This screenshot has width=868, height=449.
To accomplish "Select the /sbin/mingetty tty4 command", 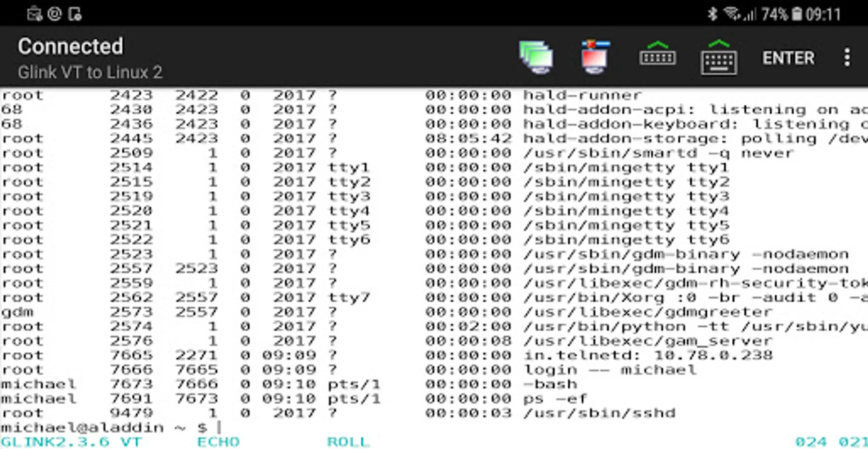I will click(626, 211).
